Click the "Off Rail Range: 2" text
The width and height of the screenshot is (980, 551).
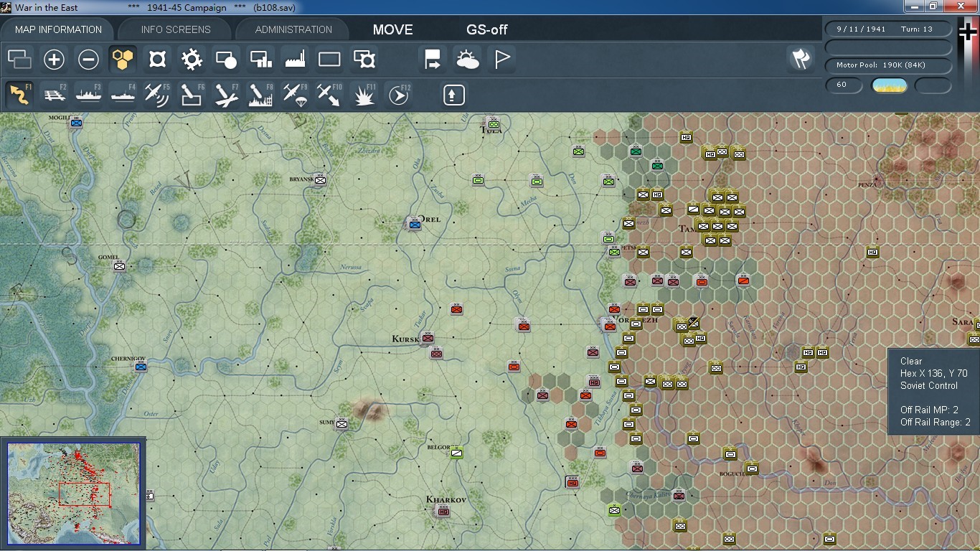coord(936,423)
